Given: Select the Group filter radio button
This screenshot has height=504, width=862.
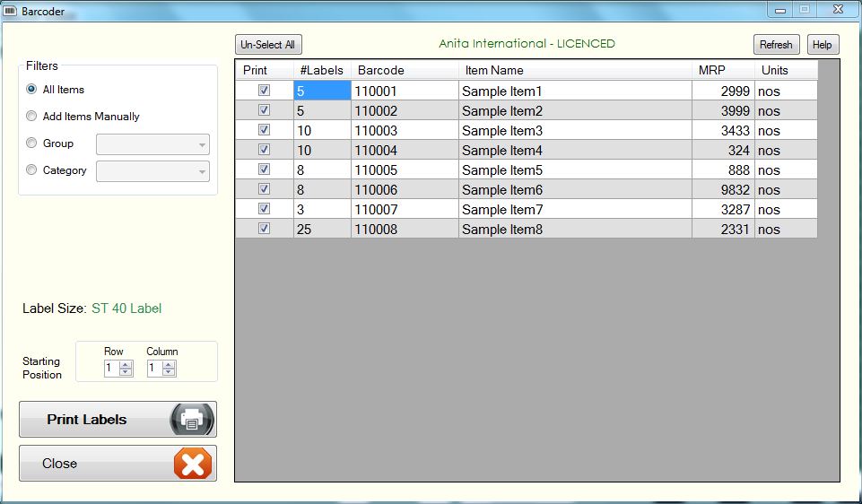Looking at the screenshot, I should click(31, 143).
